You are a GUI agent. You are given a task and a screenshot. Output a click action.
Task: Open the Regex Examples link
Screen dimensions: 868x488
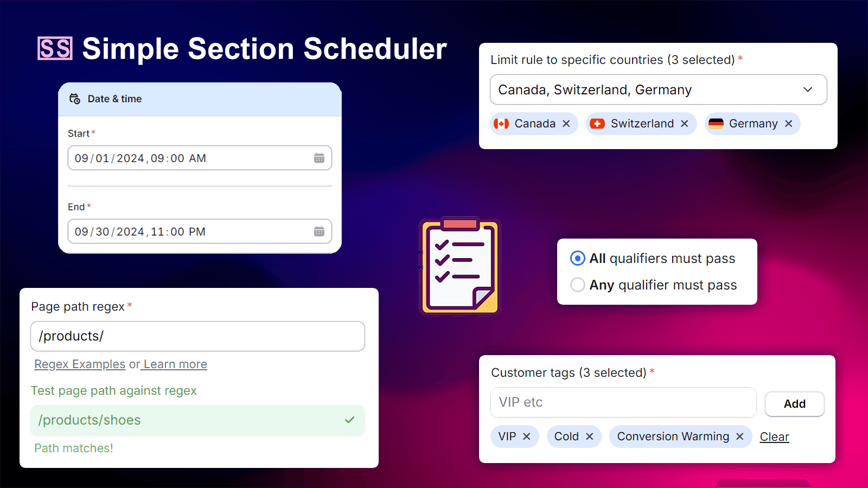click(79, 364)
